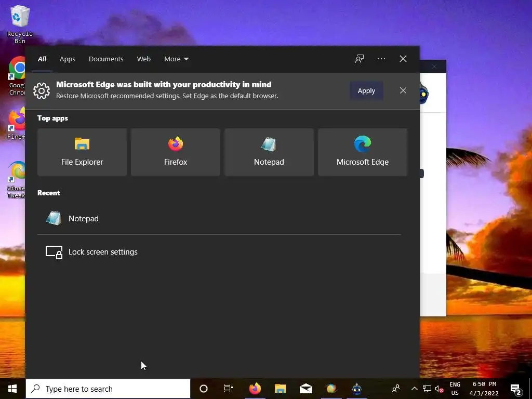Select the Google Chrome desktop shortcut
532x399 pixels.
(x=17, y=76)
